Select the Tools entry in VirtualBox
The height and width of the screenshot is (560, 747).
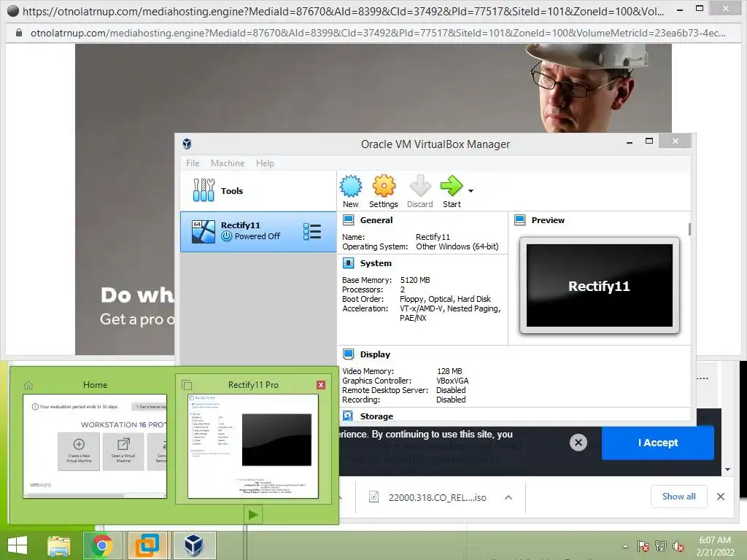tap(258, 190)
